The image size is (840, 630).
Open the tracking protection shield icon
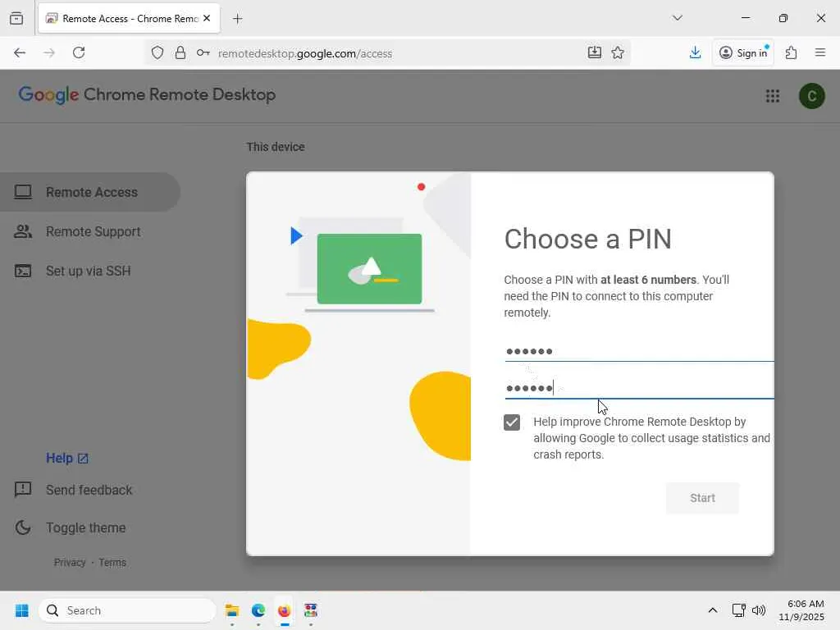pos(157,52)
